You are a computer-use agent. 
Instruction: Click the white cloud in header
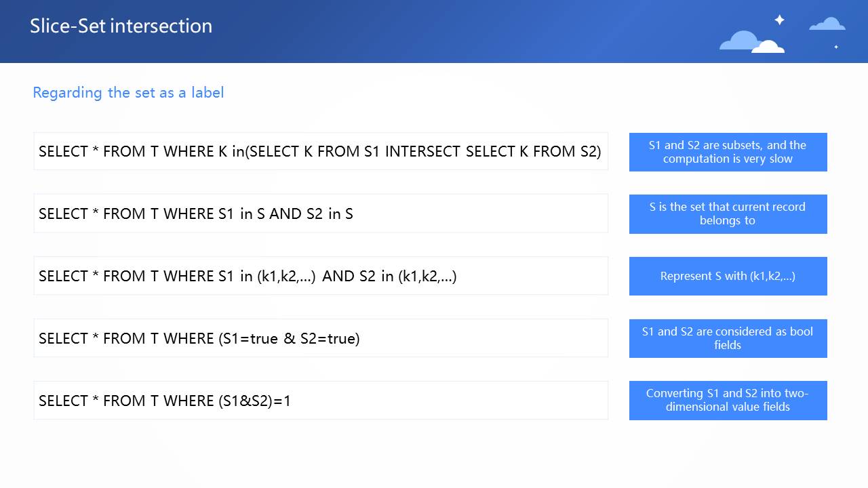[768, 47]
